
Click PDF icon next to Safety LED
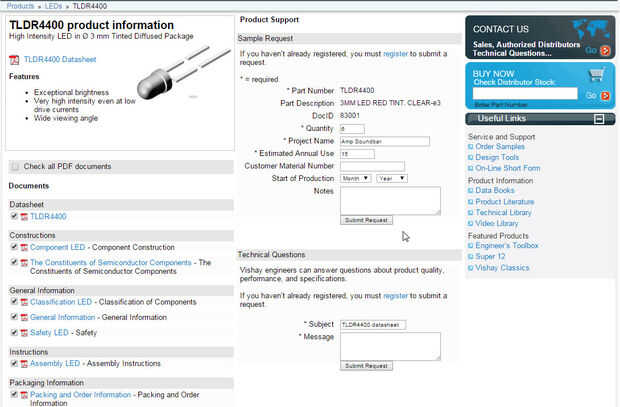point(24,332)
